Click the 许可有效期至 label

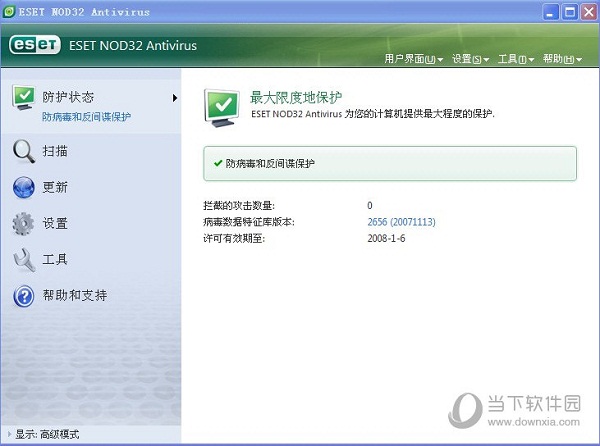(234, 238)
